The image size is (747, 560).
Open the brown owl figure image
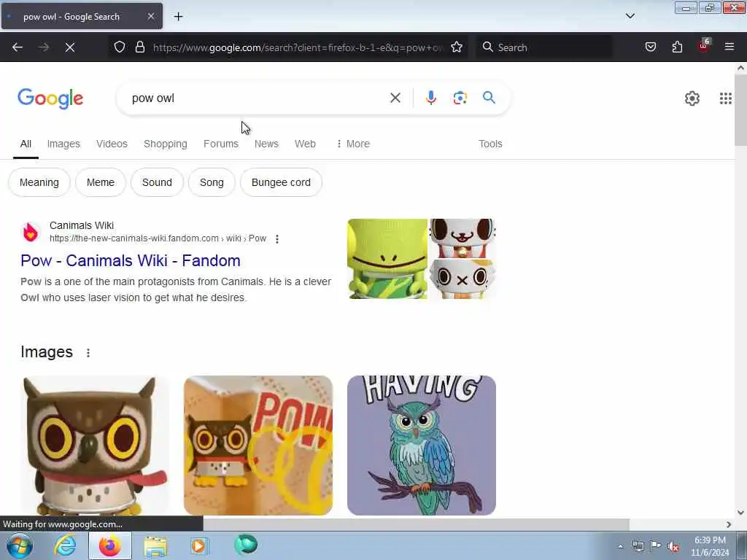(95, 446)
